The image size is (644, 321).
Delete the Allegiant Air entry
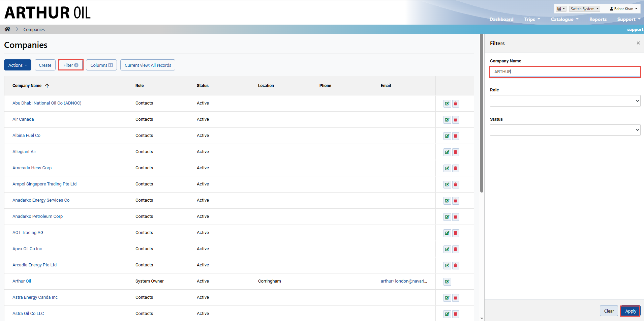[456, 152]
